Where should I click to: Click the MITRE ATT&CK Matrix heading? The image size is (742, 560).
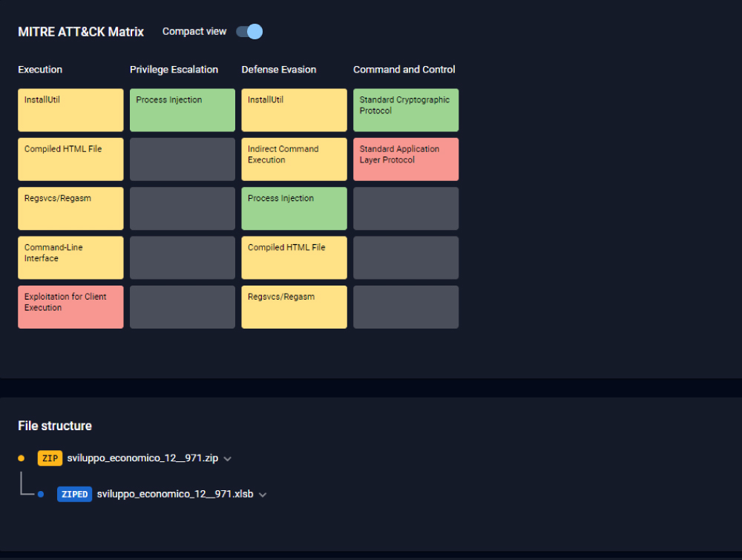(x=81, y=32)
